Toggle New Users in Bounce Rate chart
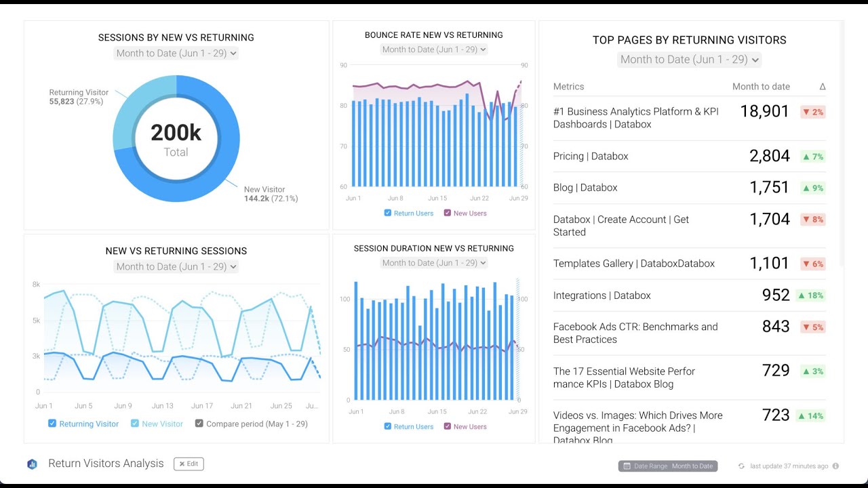 448,213
